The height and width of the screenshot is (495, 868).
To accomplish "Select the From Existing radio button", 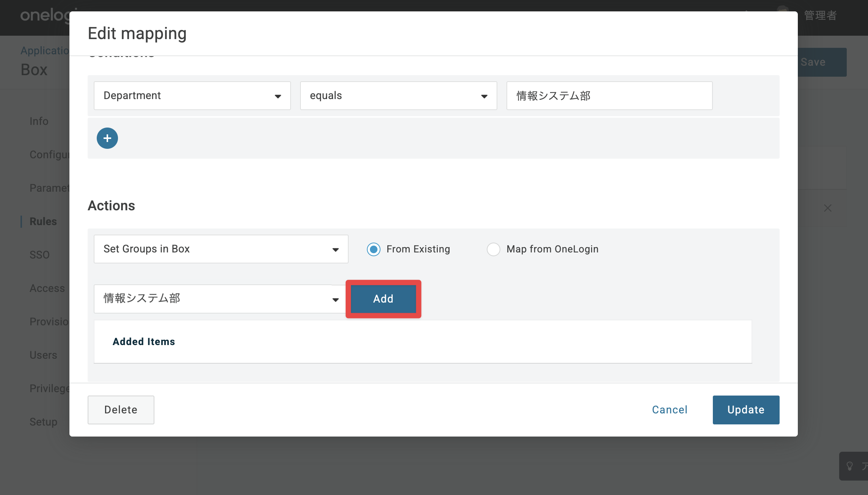I will pos(374,249).
